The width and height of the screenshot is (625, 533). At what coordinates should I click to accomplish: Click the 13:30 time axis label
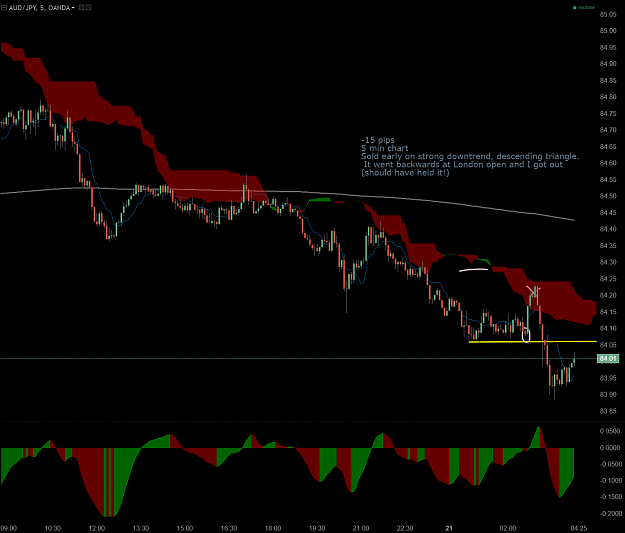point(141,528)
